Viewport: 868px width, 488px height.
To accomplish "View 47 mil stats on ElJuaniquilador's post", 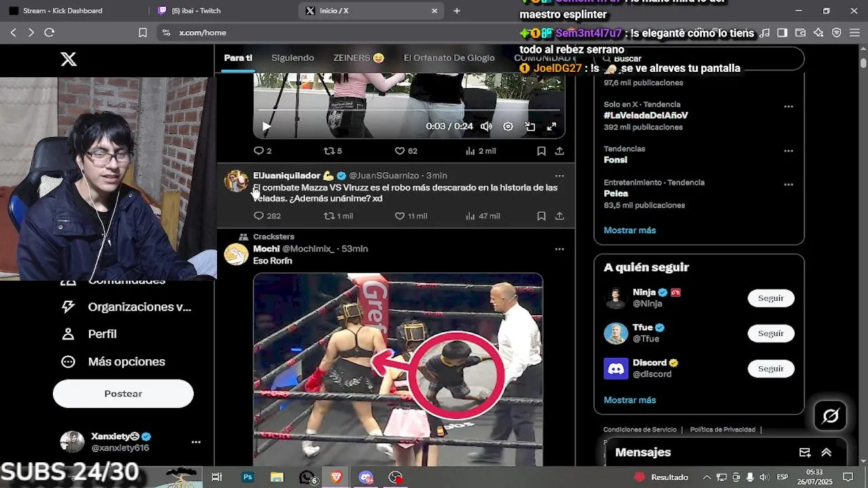I will [483, 216].
